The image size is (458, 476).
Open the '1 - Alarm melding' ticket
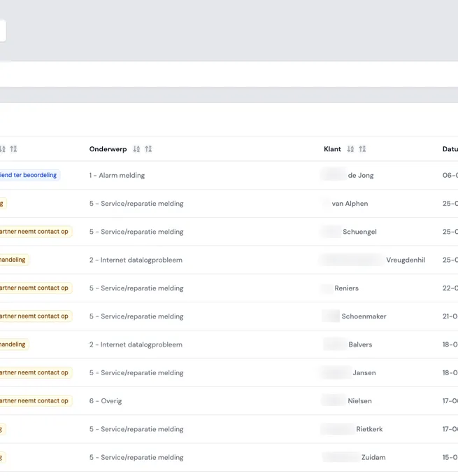point(117,176)
